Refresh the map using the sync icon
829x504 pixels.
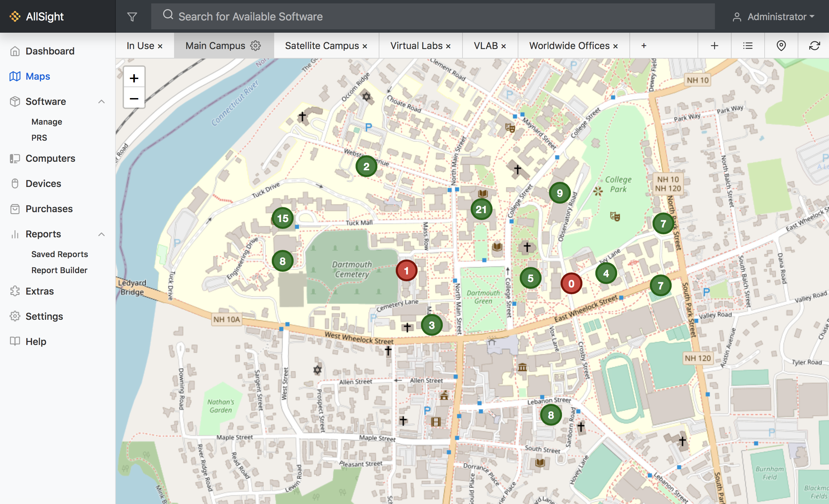814,45
